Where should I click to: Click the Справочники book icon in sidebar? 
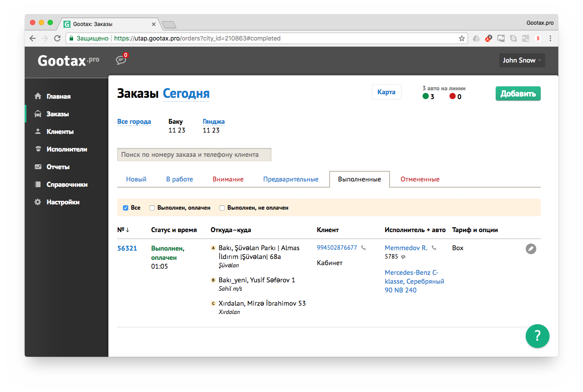pyautogui.click(x=38, y=185)
